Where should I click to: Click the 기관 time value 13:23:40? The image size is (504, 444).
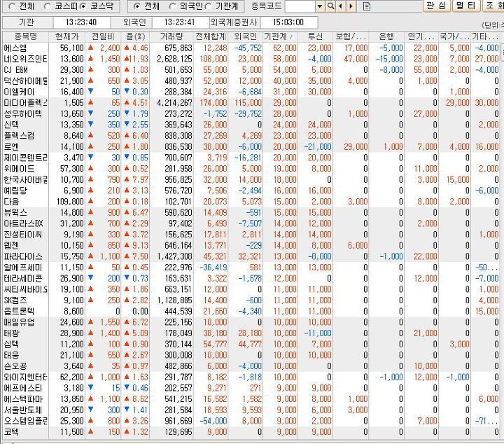point(81,22)
